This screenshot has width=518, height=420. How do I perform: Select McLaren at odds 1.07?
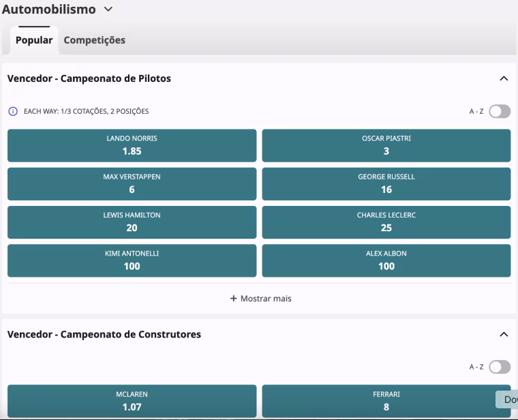[132, 401]
